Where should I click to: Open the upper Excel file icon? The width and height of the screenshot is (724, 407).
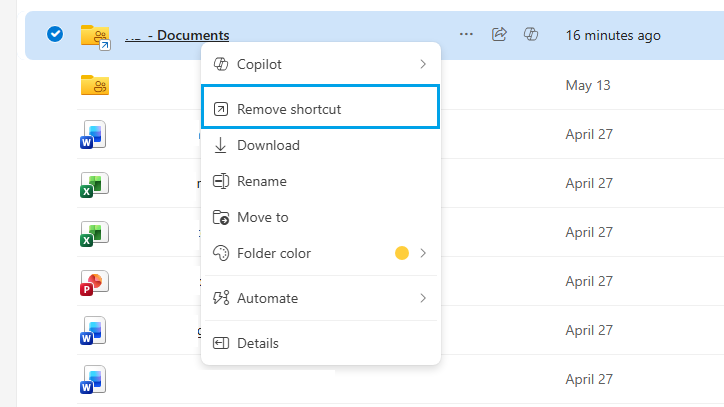pos(94,184)
